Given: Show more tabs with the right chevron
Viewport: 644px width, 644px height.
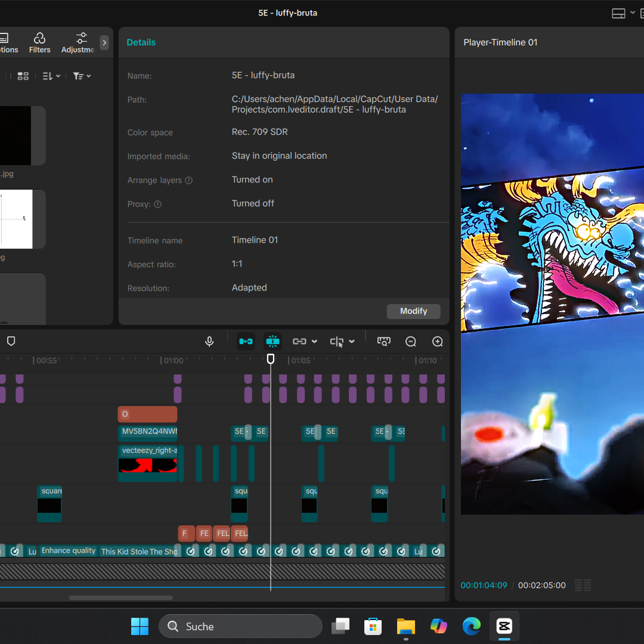Looking at the screenshot, I should tap(104, 42).
